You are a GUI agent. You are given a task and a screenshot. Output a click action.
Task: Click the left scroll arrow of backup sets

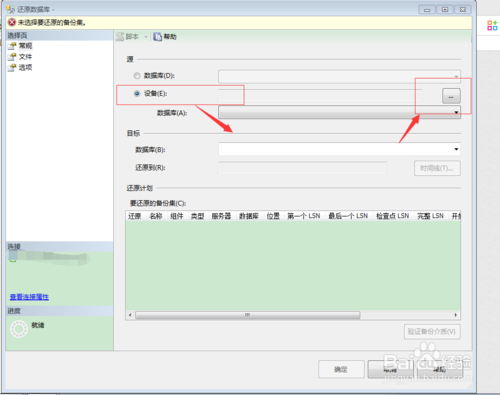pyautogui.click(x=130, y=315)
